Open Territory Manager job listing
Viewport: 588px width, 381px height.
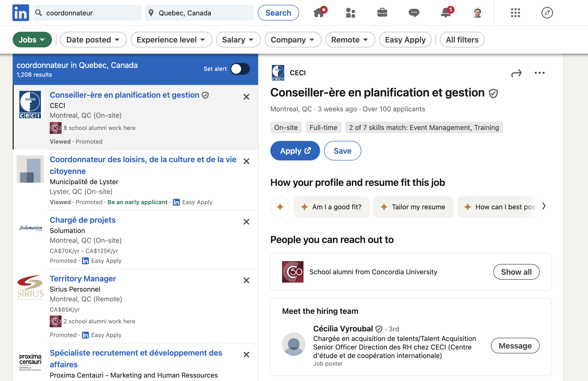point(83,278)
